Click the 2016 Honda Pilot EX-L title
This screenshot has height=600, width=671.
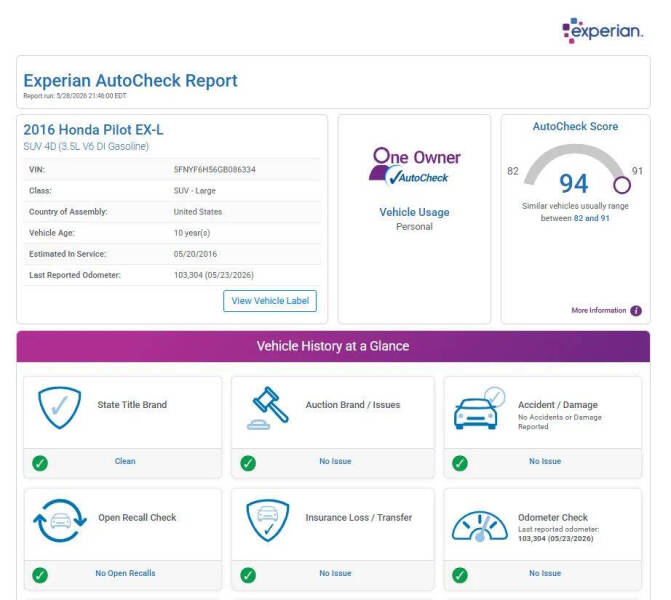93,130
